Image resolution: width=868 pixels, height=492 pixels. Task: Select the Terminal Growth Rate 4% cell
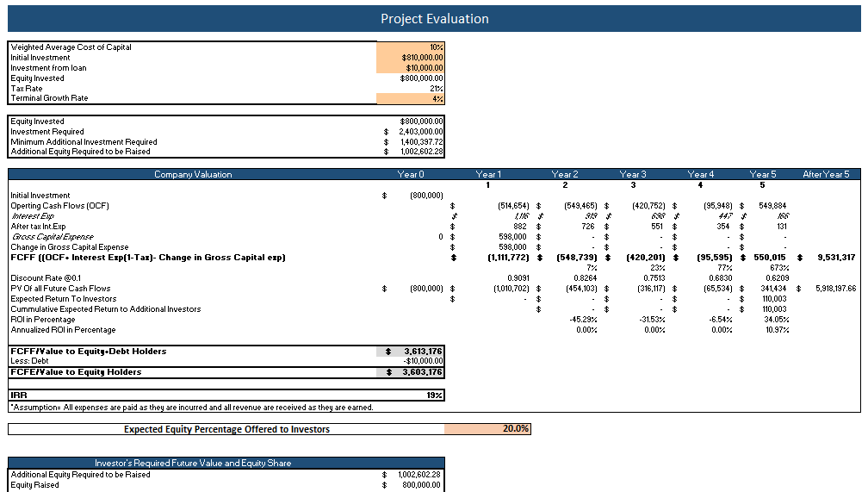411,98
